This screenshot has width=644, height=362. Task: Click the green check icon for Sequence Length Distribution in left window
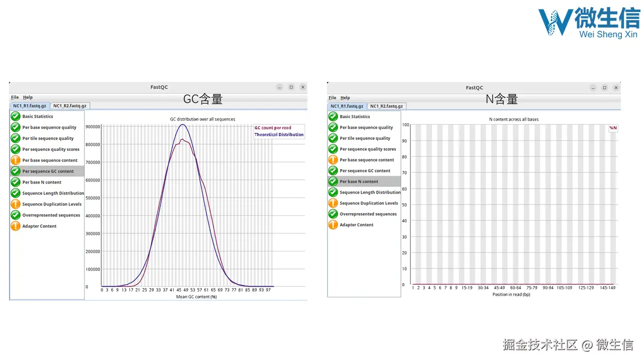(16, 193)
